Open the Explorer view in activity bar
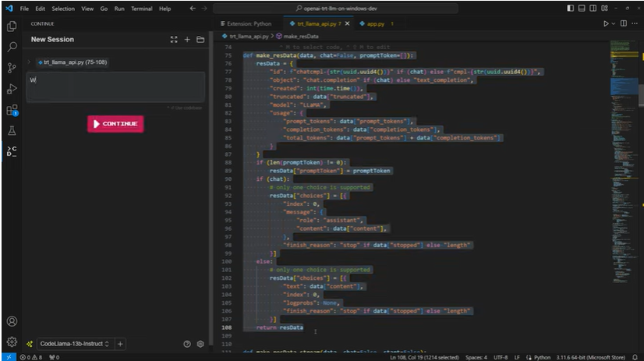Screen dimensions: 644x361 (x=12, y=27)
